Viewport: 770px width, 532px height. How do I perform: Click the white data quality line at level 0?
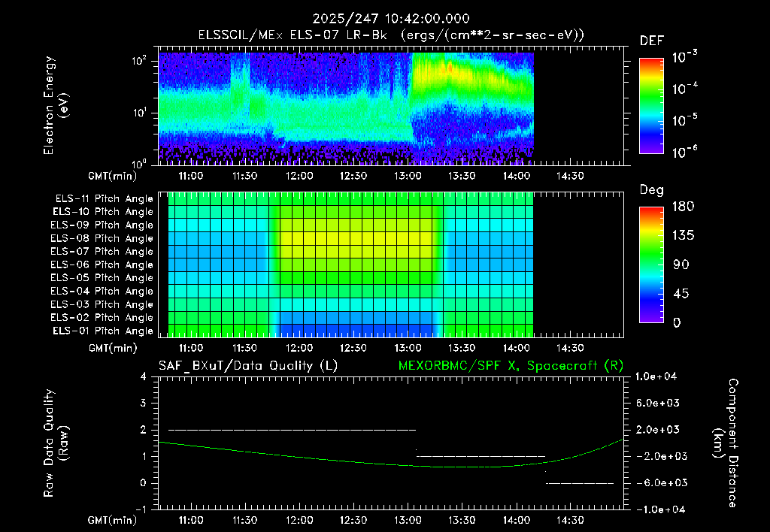(x=580, y=483)
